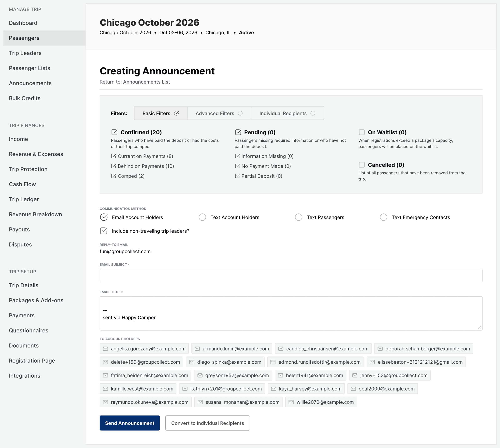Click the envelope icon on angelita.gorczany's email chip

(x=105, y=349)
